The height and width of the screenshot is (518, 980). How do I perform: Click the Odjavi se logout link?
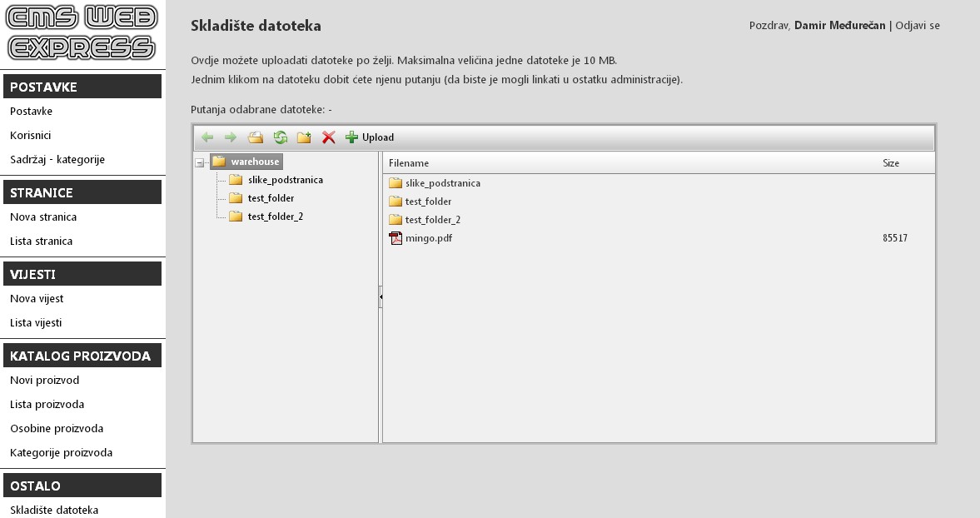coord(916,26)
